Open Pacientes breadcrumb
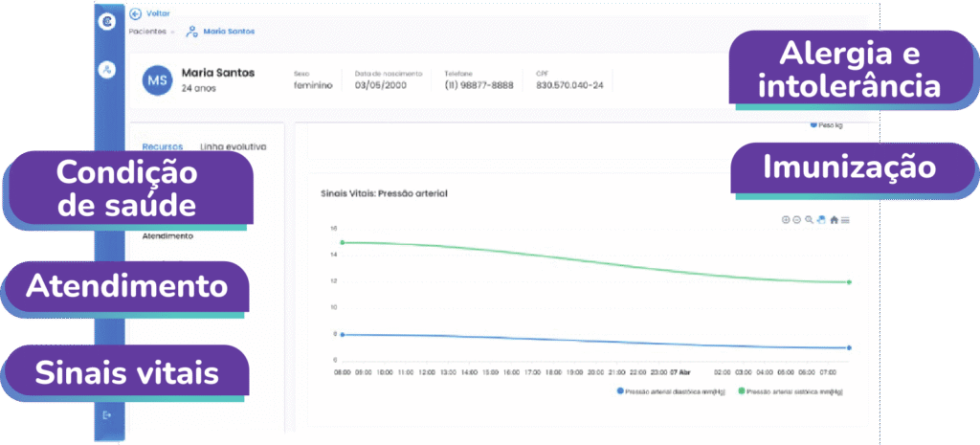This screenshot has height=445, width=980. coord(149,32)
